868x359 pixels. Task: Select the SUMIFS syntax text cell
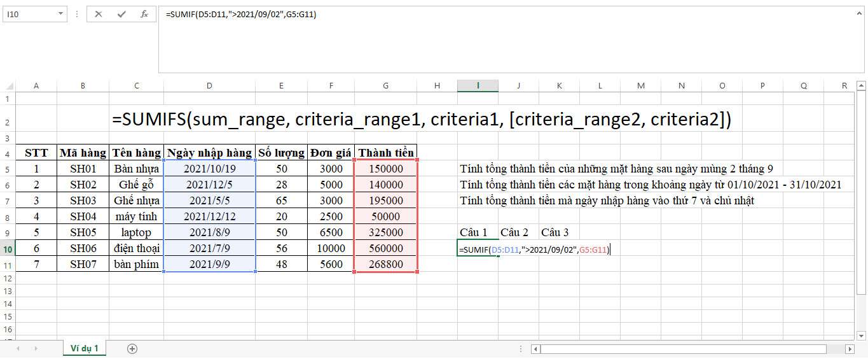(x=421, y=119)
